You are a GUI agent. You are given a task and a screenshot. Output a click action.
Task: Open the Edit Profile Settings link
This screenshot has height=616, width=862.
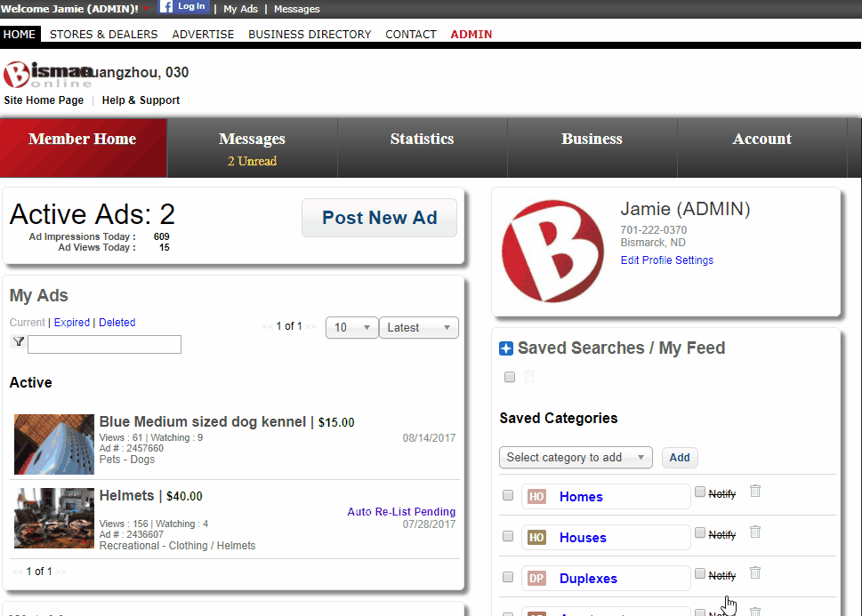[666, 260]
